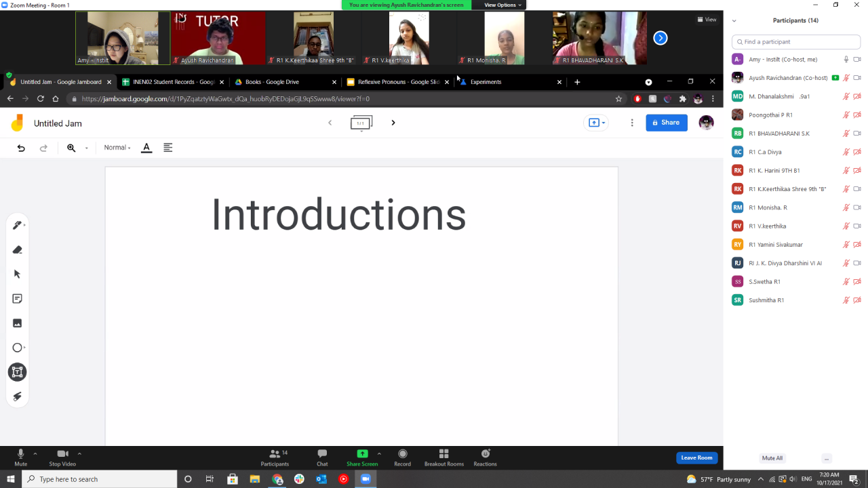Select the Eraser tool in Jamboard

click(18, 249)
